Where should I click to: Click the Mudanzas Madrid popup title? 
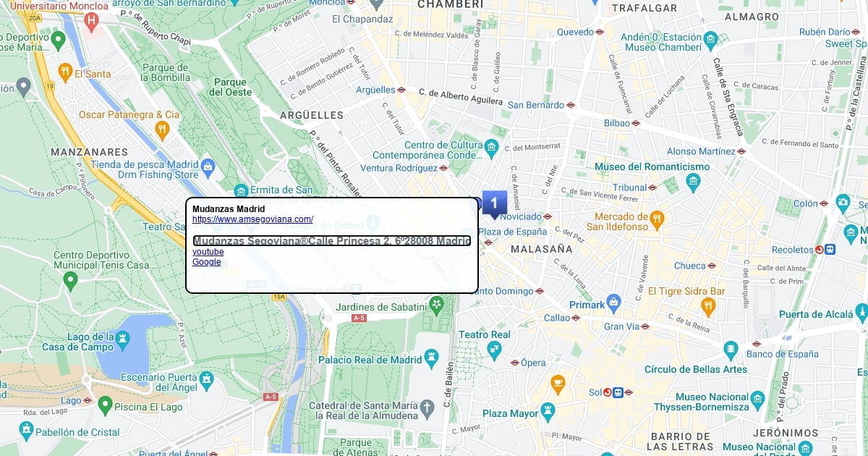tap(229, 209)
